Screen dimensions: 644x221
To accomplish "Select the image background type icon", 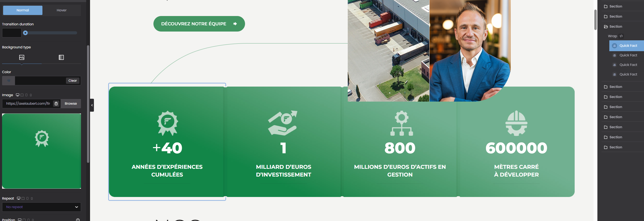I will [22, 57].
